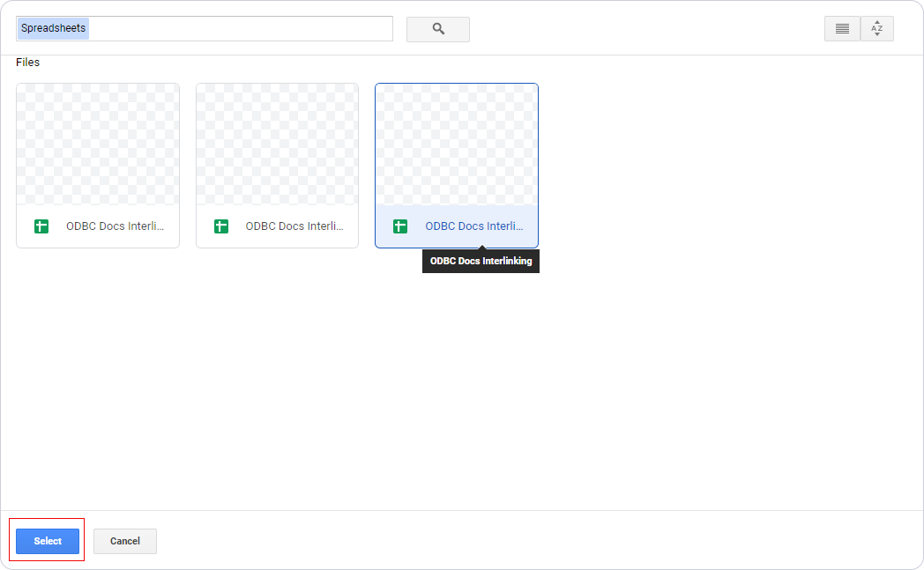Click the Sheets icon on the first file
Viewport: 924px width, 570px height.
click(41, 226)
